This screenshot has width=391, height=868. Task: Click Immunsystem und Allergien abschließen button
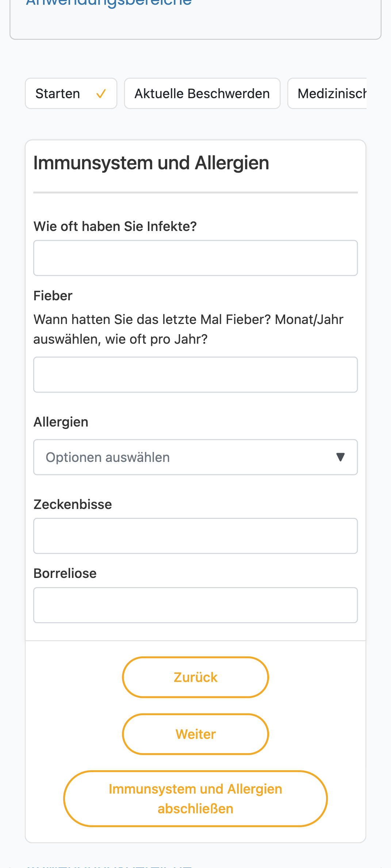click(195, 799)
